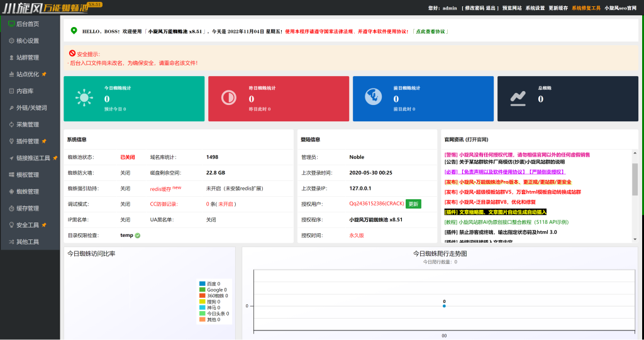Toggle the 百度 blue legend swatch
The image size is (644, 340).
(202, 283)
